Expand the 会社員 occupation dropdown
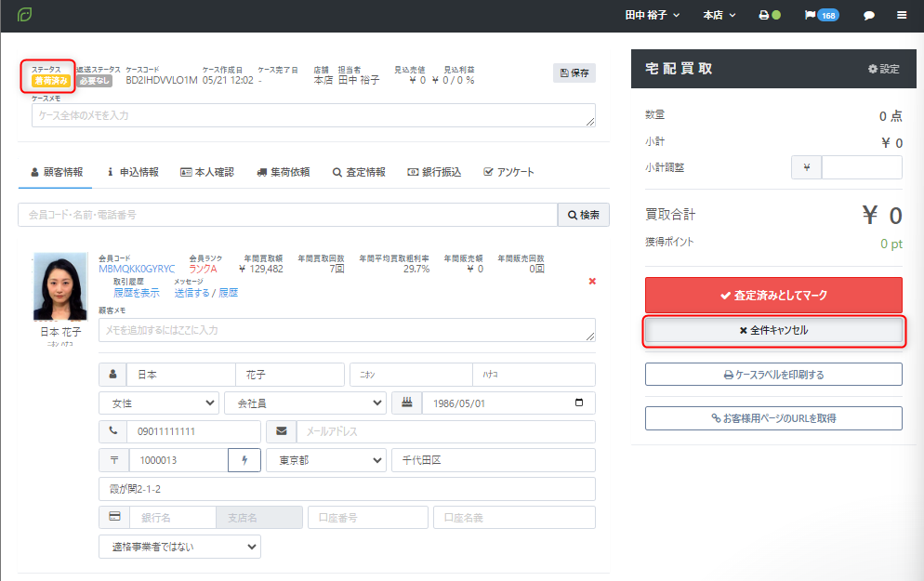Viewport: 924px width, 581px height. [x=305, y=403]
